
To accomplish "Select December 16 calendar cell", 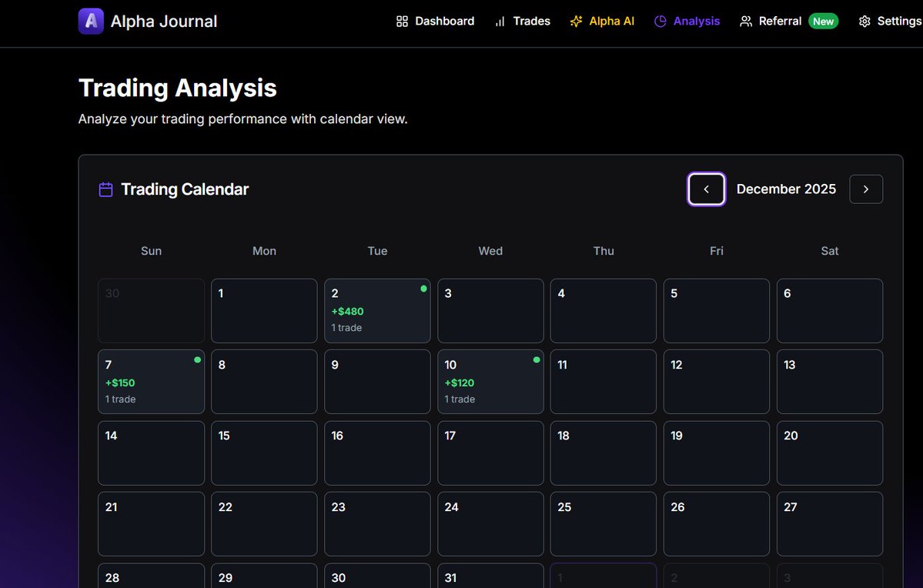I will [377, 453].
